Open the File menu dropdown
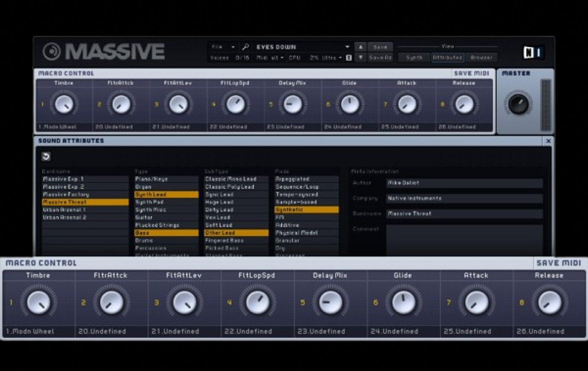 pyautogui.click(x=223, y=47)
